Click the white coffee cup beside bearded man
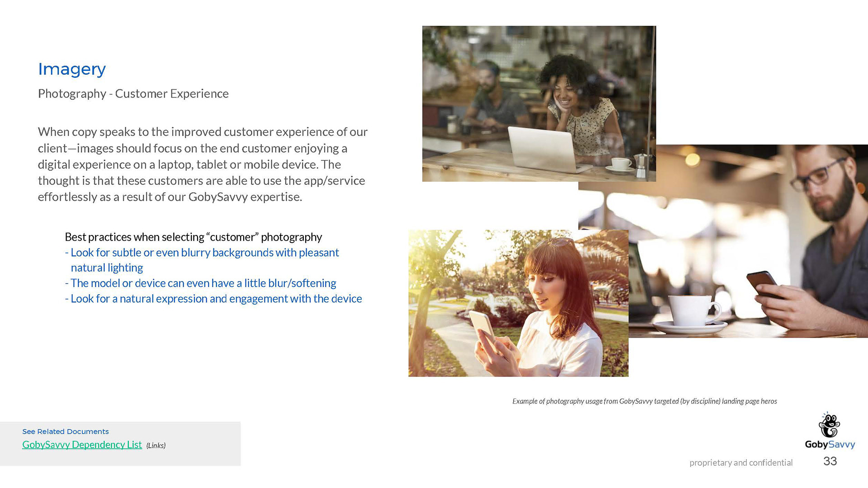 coord(693,312)
